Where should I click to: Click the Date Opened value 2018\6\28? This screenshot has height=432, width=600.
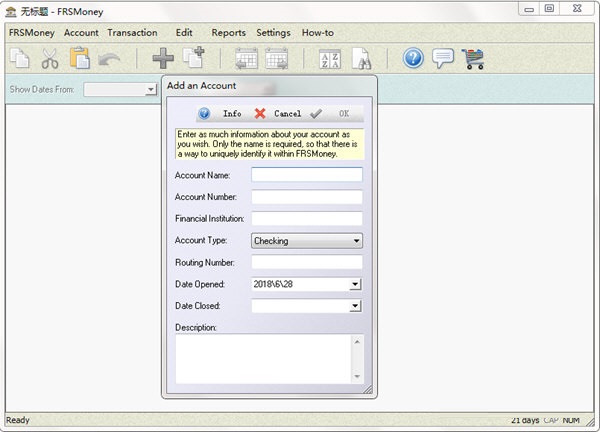[273, 284]
